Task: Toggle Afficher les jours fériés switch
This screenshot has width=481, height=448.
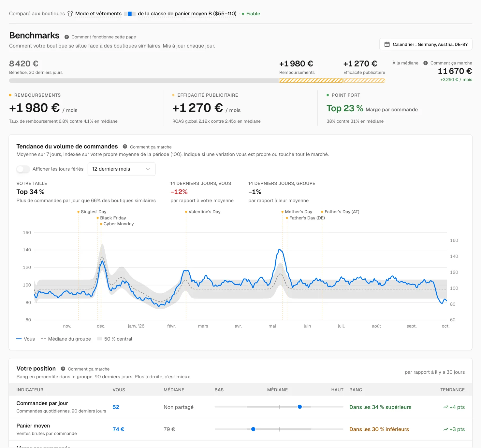Action: tap(23, 169)
